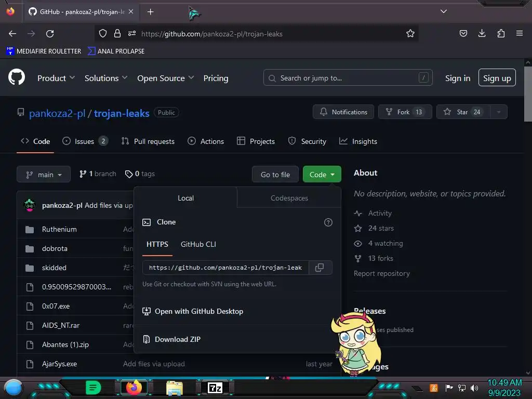Open the Firefox downloads arrow

482,33
